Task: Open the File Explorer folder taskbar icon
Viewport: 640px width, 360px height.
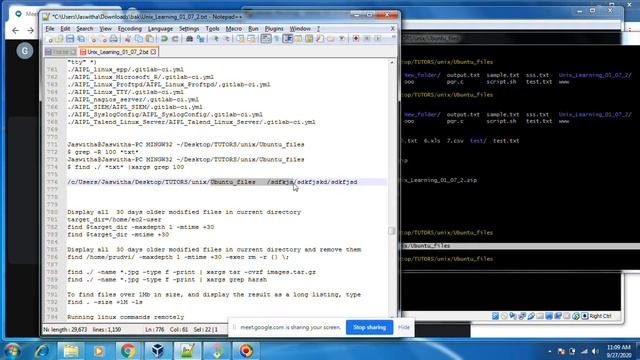Action: coord(71,351)
